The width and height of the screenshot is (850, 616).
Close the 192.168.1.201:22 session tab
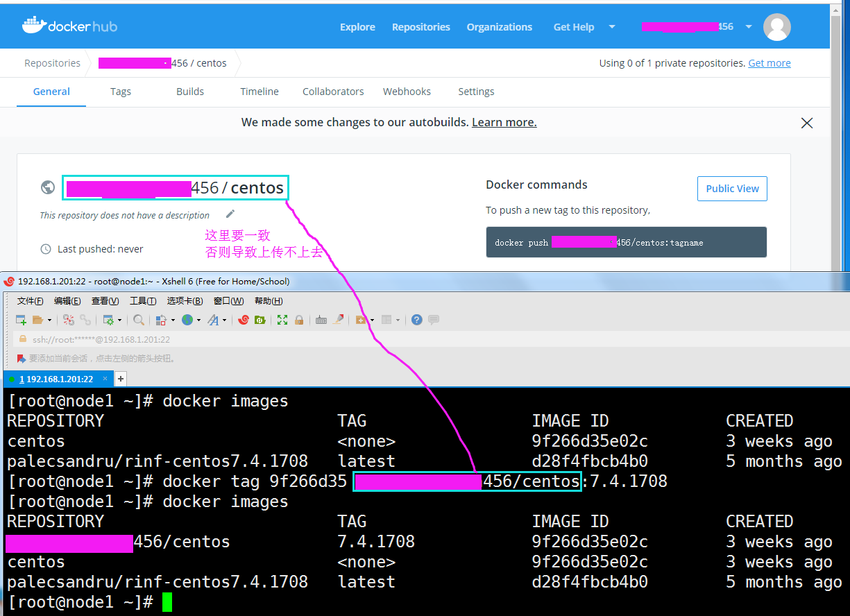[105, 379]
